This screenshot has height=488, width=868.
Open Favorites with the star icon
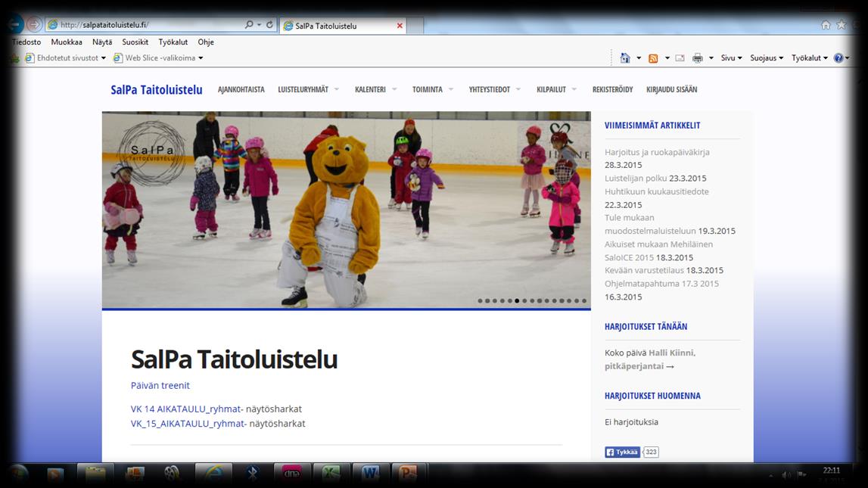click(x=842, y=25)
